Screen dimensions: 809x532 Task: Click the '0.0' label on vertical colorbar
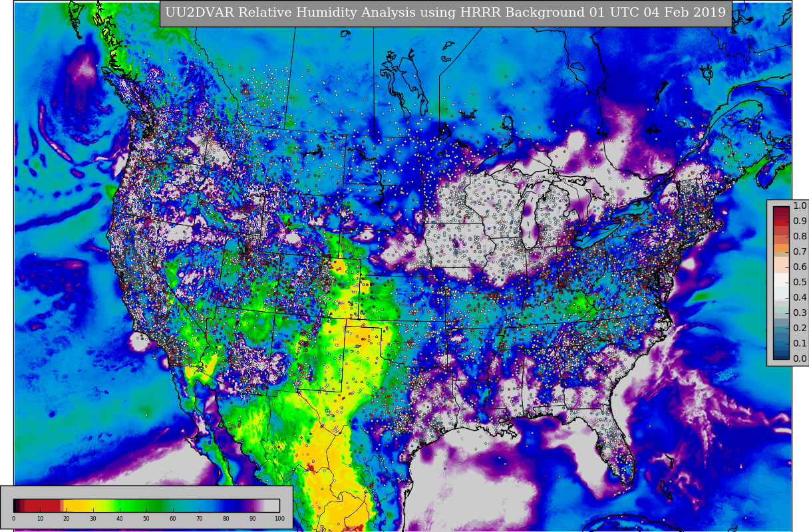pyautogui.click(x=800, y=358)
